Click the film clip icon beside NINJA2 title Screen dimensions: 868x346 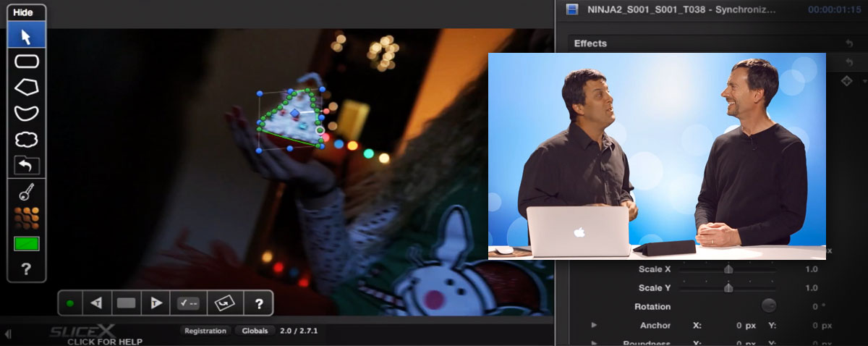(x=573, y=9)
